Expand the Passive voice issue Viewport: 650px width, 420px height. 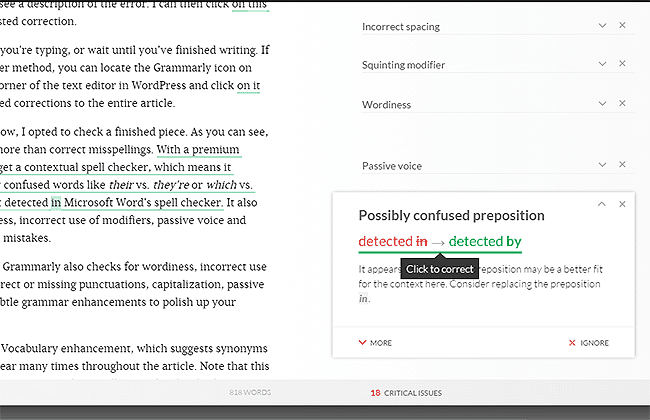click(602, 165)
